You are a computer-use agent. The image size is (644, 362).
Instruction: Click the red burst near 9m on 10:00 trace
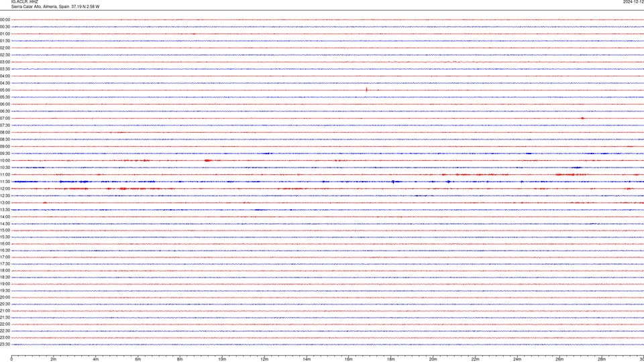tap(208, 160)
